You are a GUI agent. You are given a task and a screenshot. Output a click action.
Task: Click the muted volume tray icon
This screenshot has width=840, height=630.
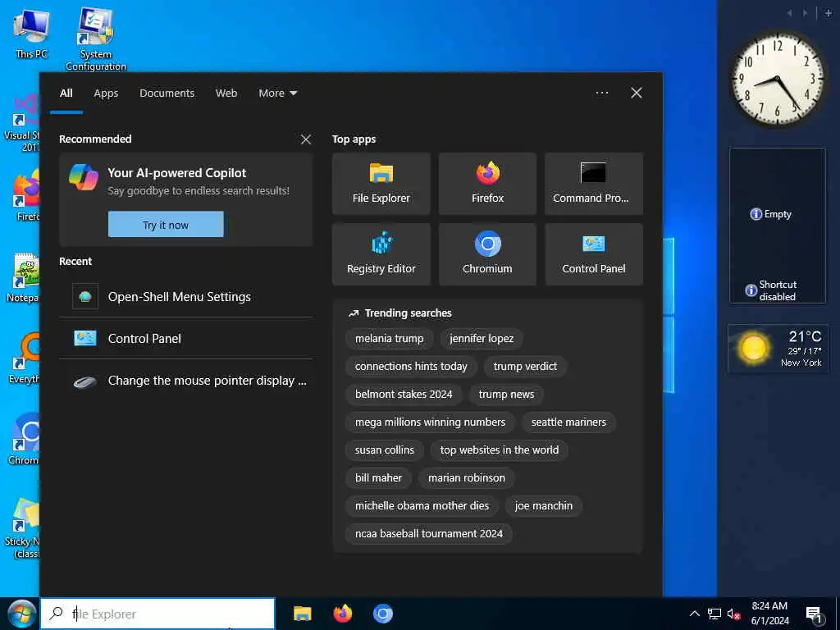click(x=733, y=614)
